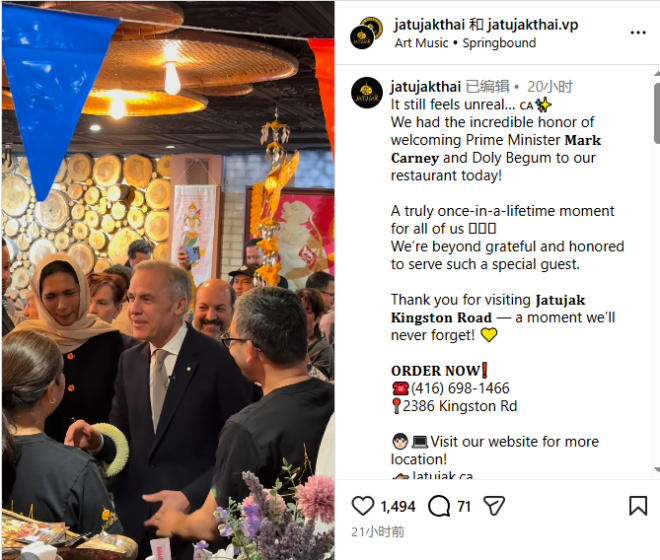View the 1,494 likes list
Screen dimensions: 660x560
pos(398,507)
